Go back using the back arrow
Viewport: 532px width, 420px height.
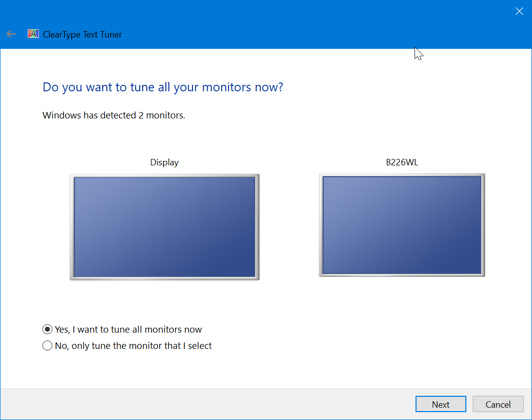point(11,34)
